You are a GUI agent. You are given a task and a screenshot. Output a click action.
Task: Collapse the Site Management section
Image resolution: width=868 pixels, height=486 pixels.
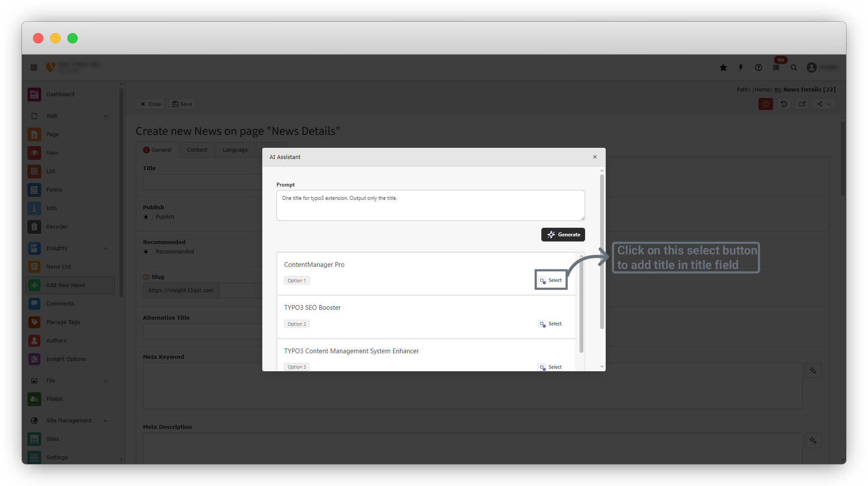tap(106, 421)
